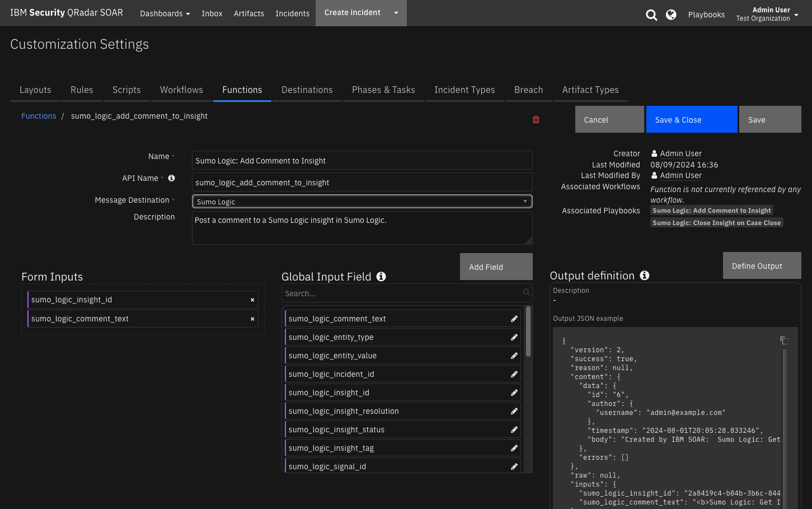The image size is (812, 509).
Task: Click the Define Output button
Action: [762, 265]
